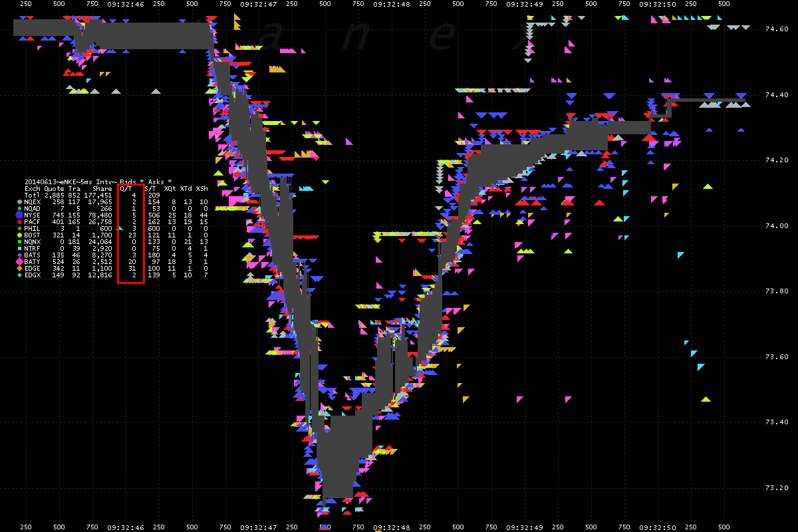798x532 pixels.
Task: Select the teal square marker for NTRF
Action: click(19, 248)
